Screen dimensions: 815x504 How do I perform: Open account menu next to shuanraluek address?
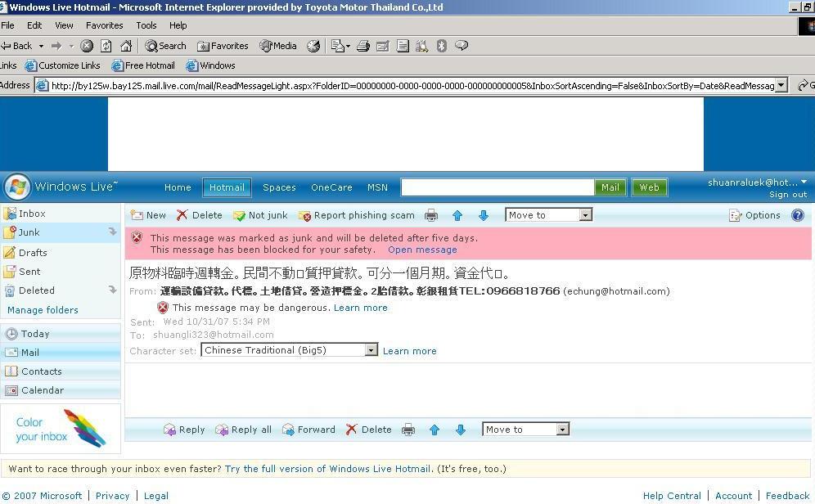click(804, 182)
